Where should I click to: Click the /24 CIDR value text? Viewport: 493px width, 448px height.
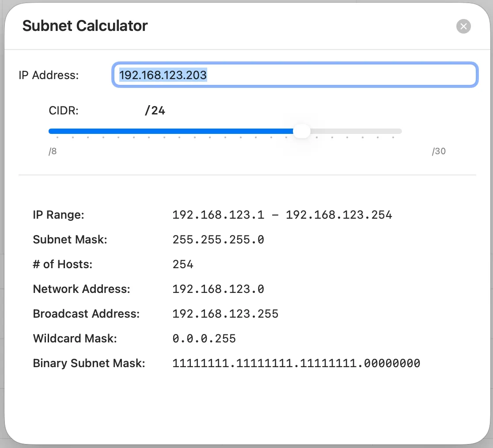(x=155, y=110)
